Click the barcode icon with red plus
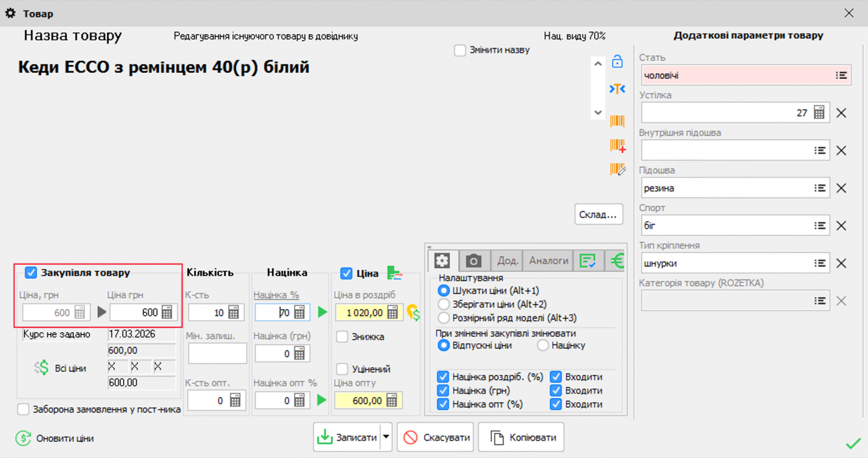 click(617, 146)
